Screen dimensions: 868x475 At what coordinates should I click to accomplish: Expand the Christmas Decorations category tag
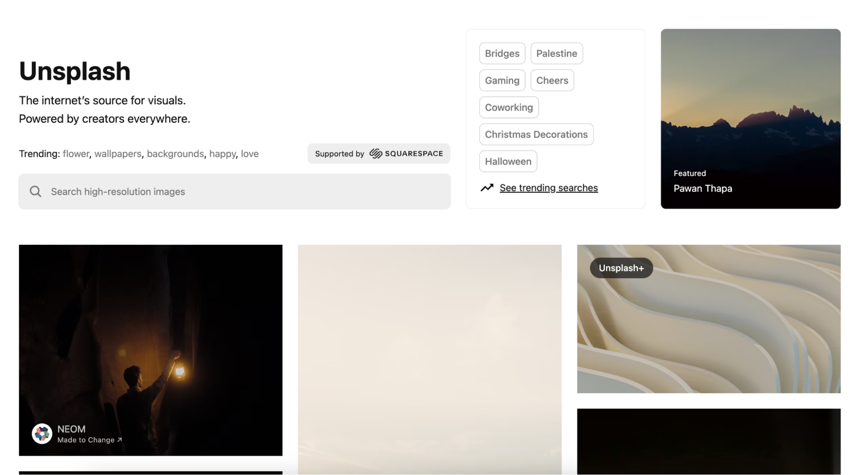(x=535, y=134)
